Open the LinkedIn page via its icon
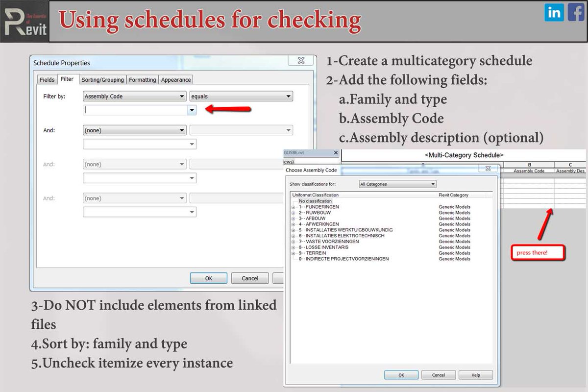Image resolution: width=588 pixels, height=392 pixels. 554,13
